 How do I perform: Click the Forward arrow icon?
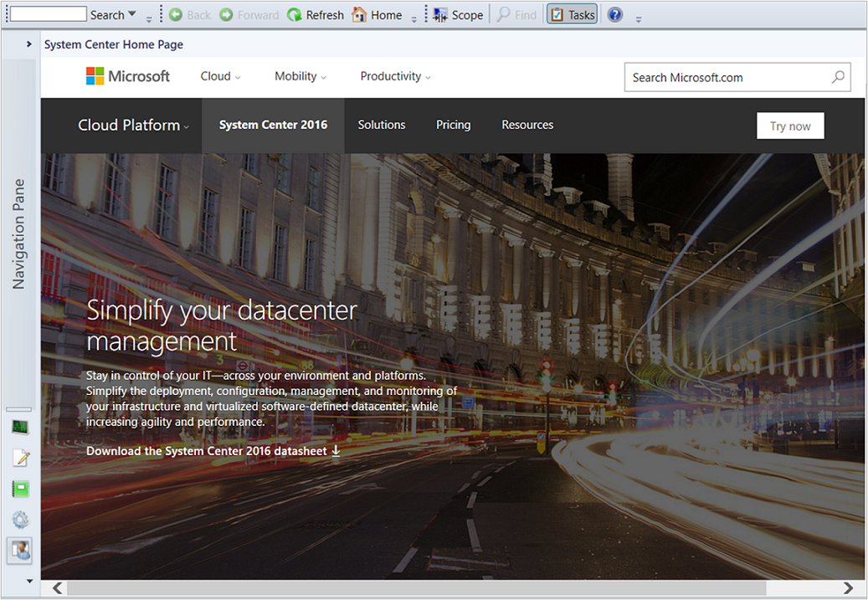[x=226, y=15]
